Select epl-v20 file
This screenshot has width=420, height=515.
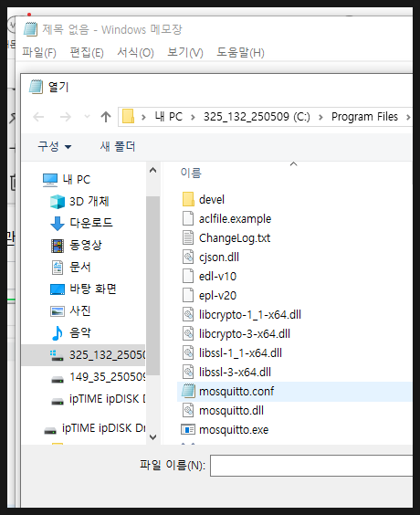(217, 296)
